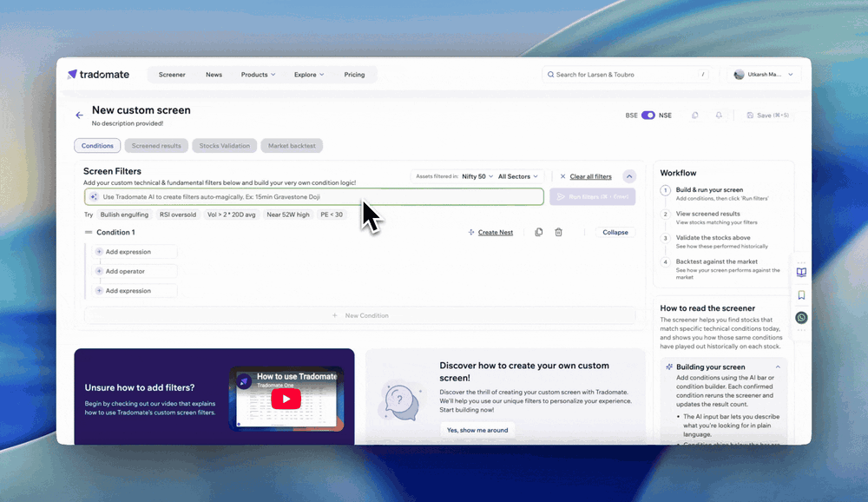The image size is (868, 502).
Task: Click the New custom screen title
Action: tap(141, 110)
